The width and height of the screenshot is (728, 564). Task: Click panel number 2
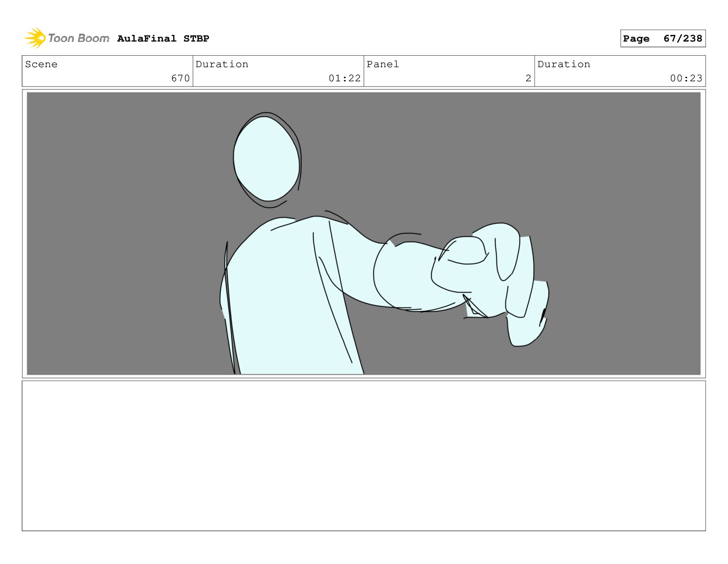528,78
